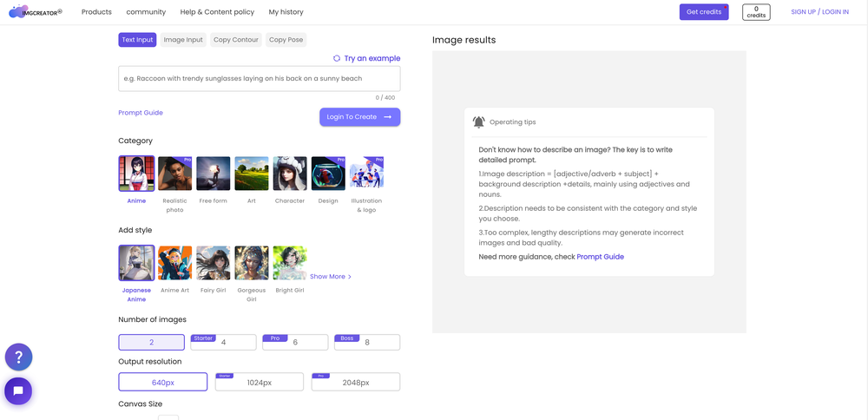This screenshot has width=868, height=420.
Task: Open the Products menu
Action: pos(96,11)
